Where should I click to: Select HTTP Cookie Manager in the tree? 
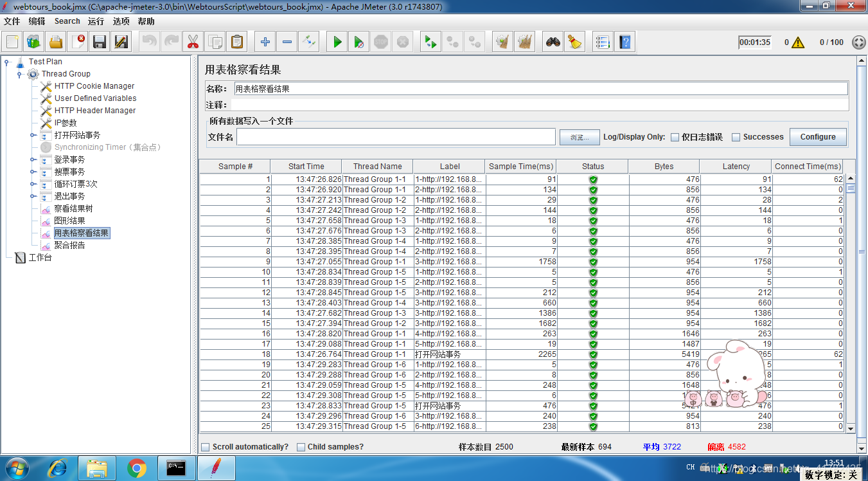click(94, 86)
